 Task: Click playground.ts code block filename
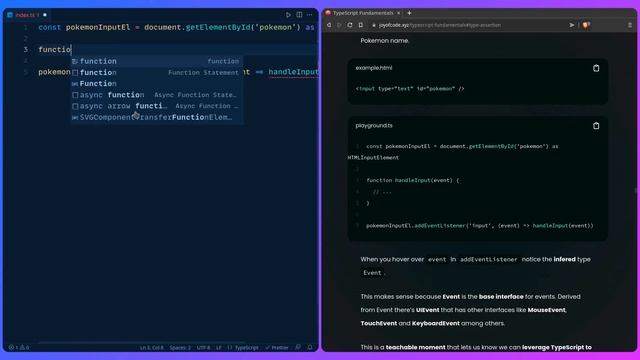374,126
